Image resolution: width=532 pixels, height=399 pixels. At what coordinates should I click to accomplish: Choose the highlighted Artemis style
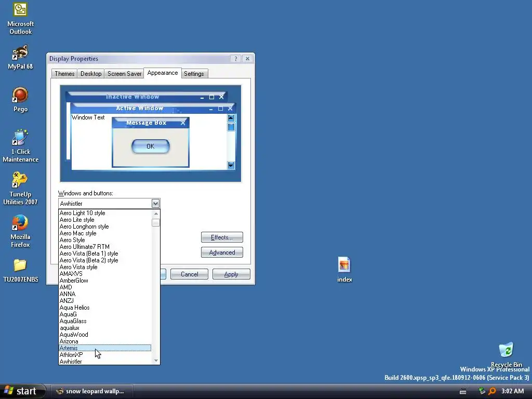coord(105,348)
